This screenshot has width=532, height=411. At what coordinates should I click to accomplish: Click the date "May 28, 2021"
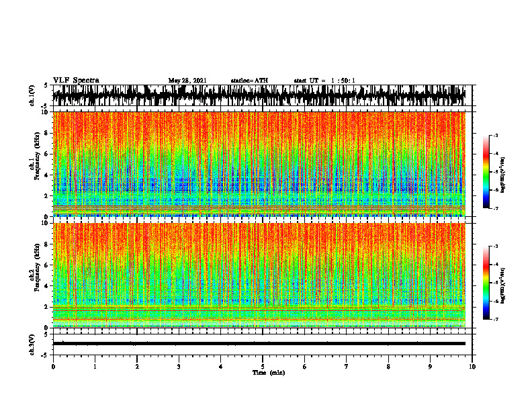coord(187,81)
